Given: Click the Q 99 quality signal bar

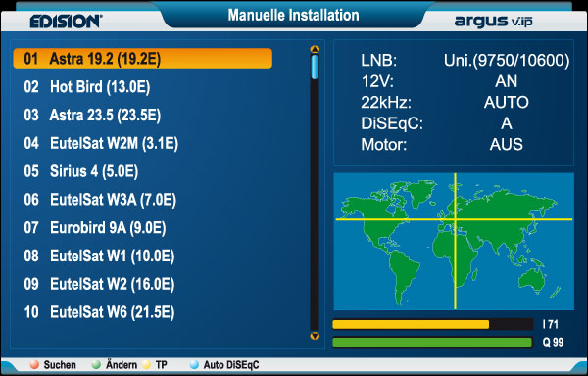Looking at the screenshot, I should coord(432,342).
